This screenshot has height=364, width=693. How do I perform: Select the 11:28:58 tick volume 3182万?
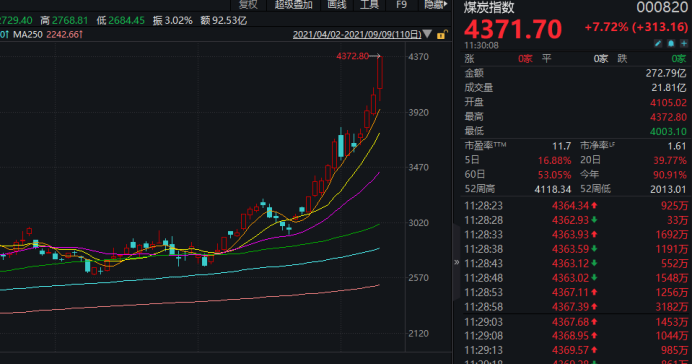coord(672,307)
